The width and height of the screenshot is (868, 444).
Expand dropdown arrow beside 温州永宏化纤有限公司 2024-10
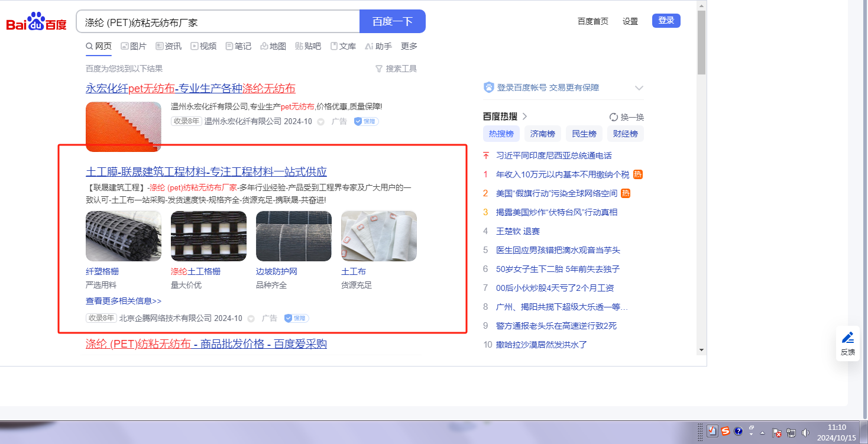click(321, 122)
